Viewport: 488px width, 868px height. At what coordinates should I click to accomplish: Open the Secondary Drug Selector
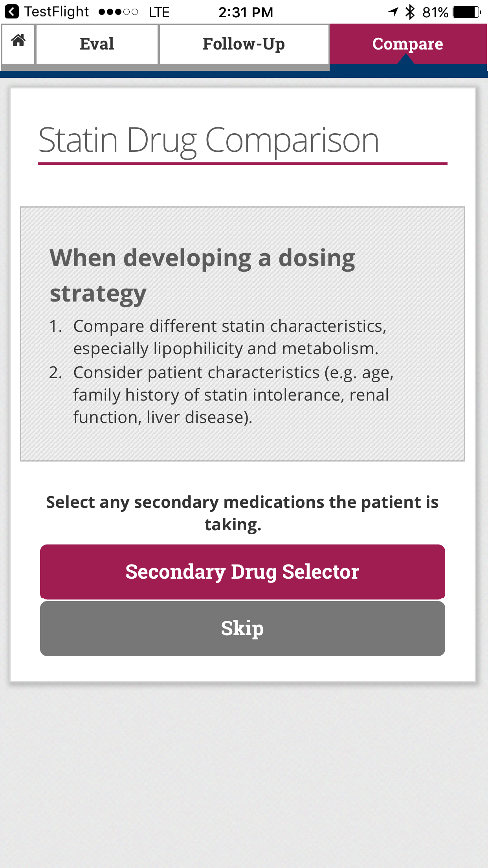pyautogui.click(x=242, y=572)
